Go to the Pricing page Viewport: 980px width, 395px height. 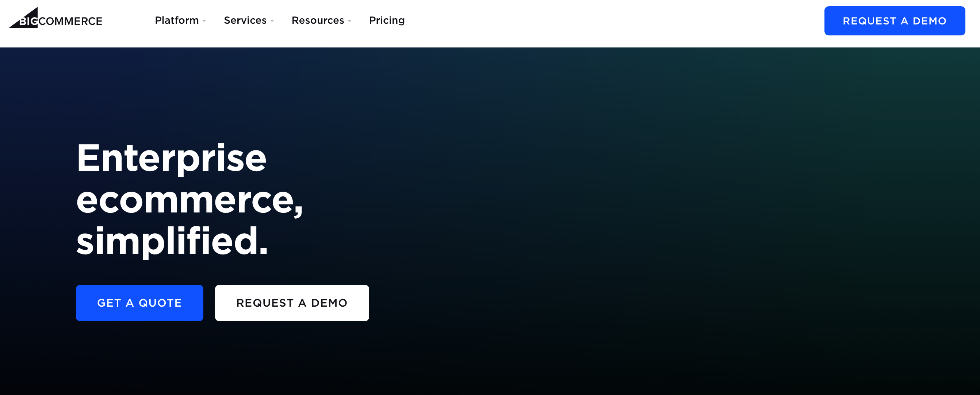pos(387,20)
